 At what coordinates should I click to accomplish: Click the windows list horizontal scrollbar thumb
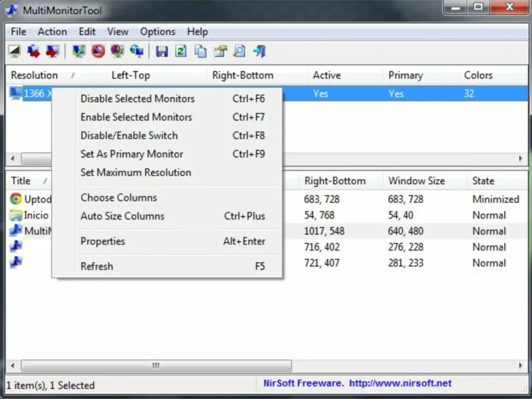pyautogui.click(x=156, y=365)
